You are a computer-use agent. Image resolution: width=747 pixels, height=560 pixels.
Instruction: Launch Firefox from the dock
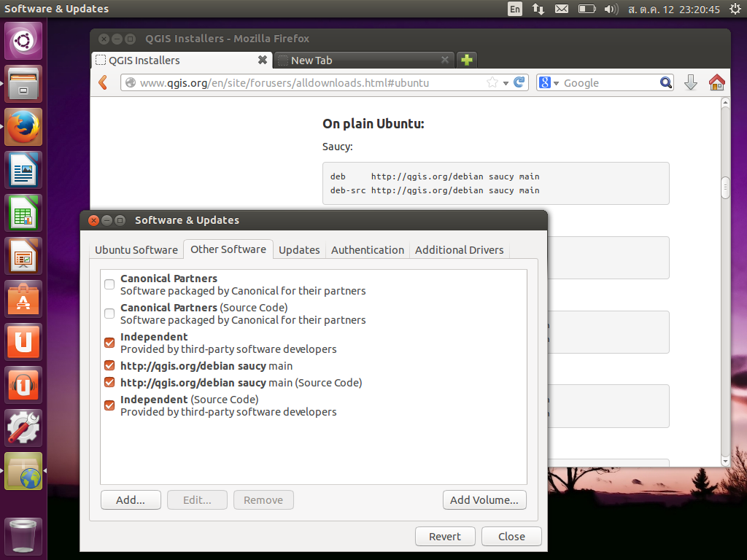pyautogui.click(x=23, y=127)
